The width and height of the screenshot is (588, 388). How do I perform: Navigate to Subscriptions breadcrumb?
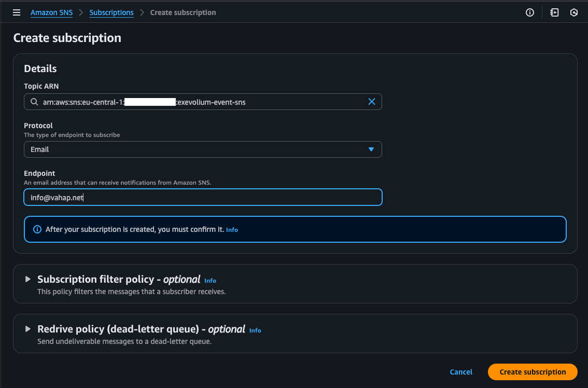pos(111,12)
